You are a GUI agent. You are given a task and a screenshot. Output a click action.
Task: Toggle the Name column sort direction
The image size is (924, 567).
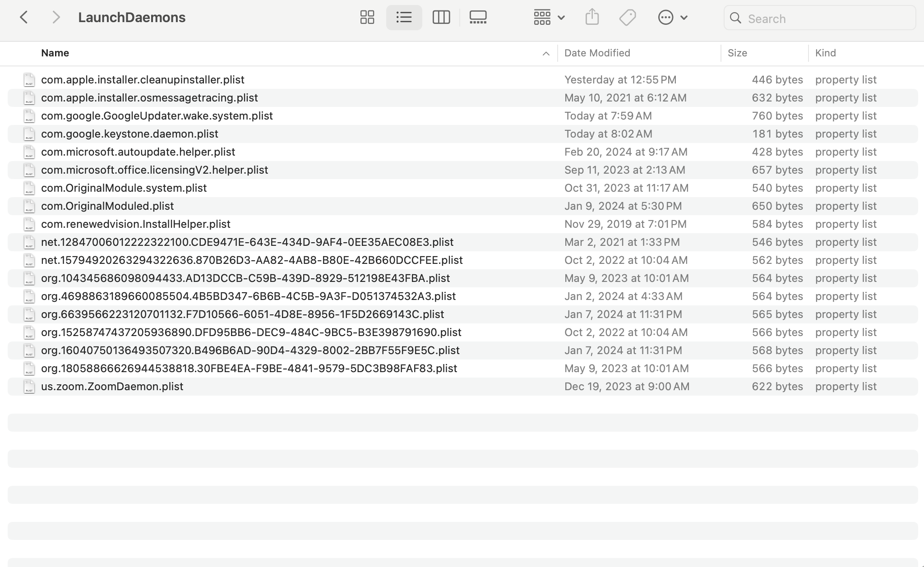pyautogui.click(x=55, y=53)
